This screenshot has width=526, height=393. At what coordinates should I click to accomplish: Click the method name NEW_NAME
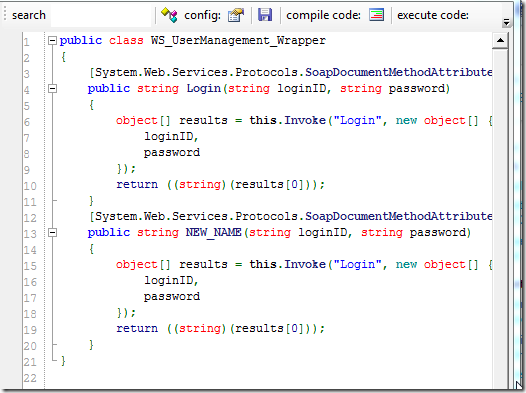pyautogui.click(x=214, y=232)
